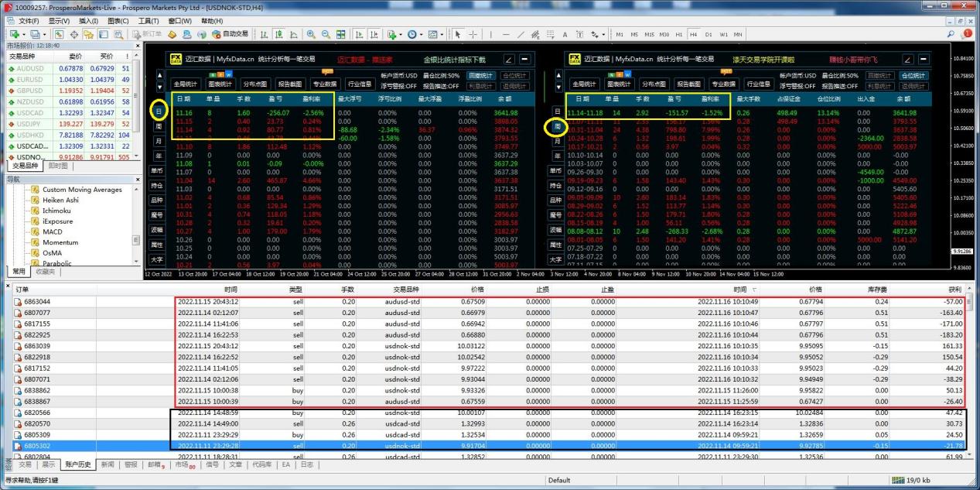Viewport: 980px width, 490px height.
Task: Open the search magnifier icon
Action: pos(951,34)
